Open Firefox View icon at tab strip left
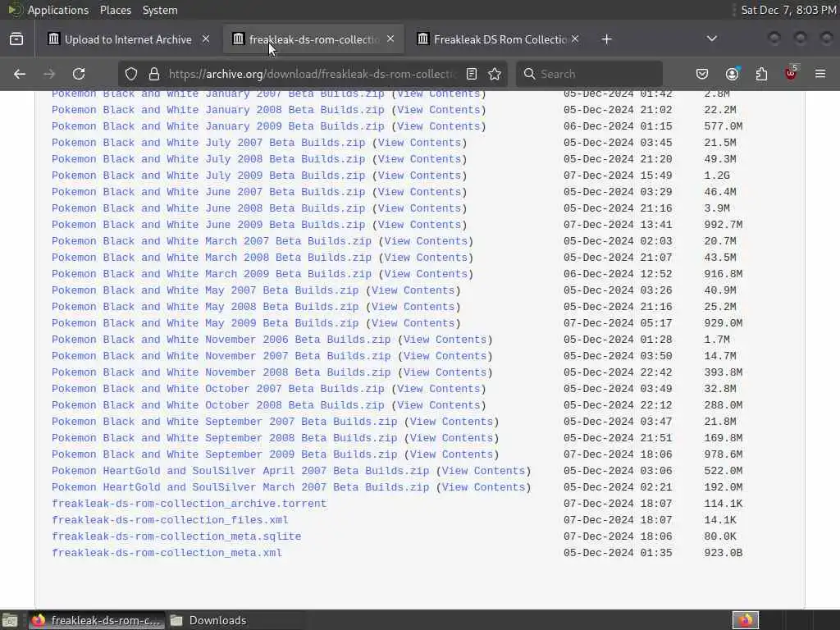The width and height of the screenshot is (840, 630). [x=16, y=39]
